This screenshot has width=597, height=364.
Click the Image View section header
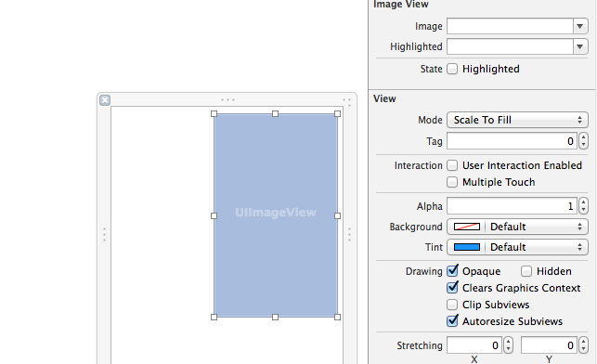[401, 5]
